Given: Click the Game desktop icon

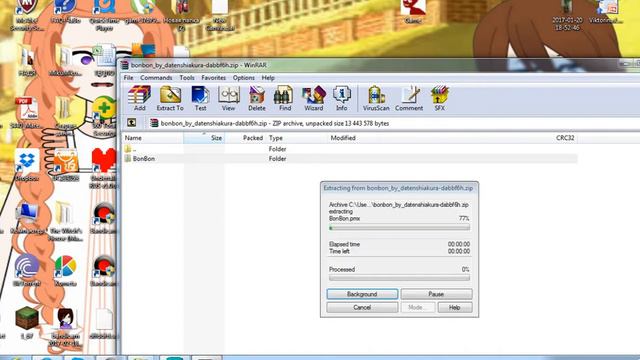Looking at the screenshot, I should coord(413,11).
